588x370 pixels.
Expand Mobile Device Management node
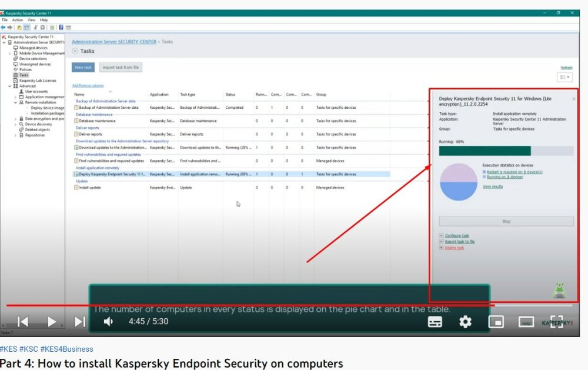point(10,54)
